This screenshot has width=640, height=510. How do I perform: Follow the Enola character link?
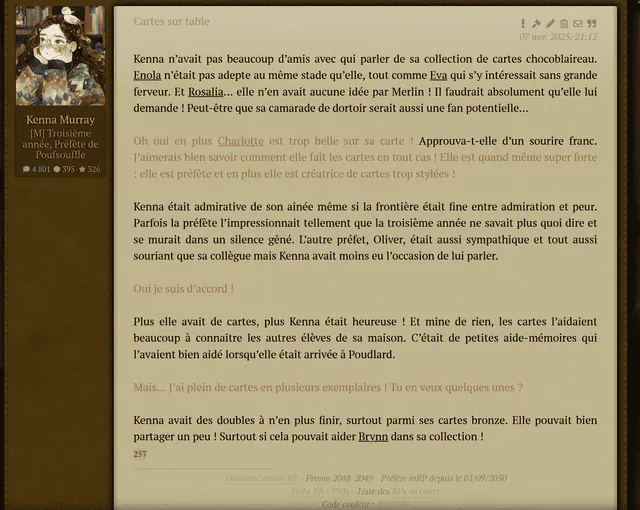tap(147, 75)
